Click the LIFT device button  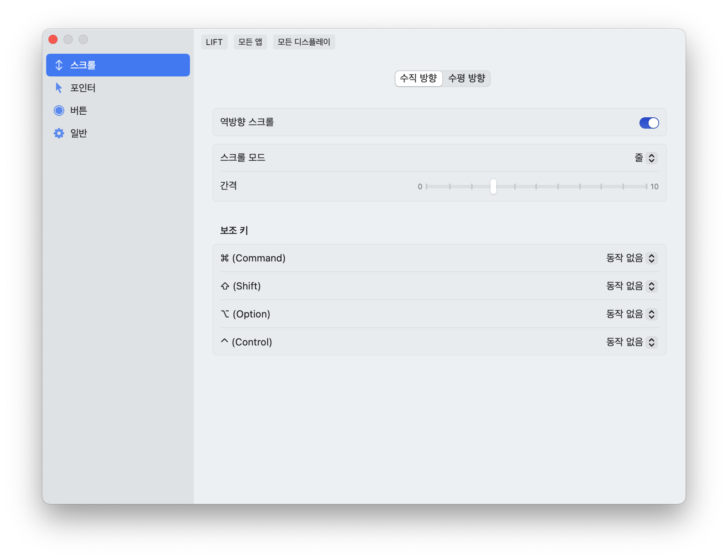214,42
